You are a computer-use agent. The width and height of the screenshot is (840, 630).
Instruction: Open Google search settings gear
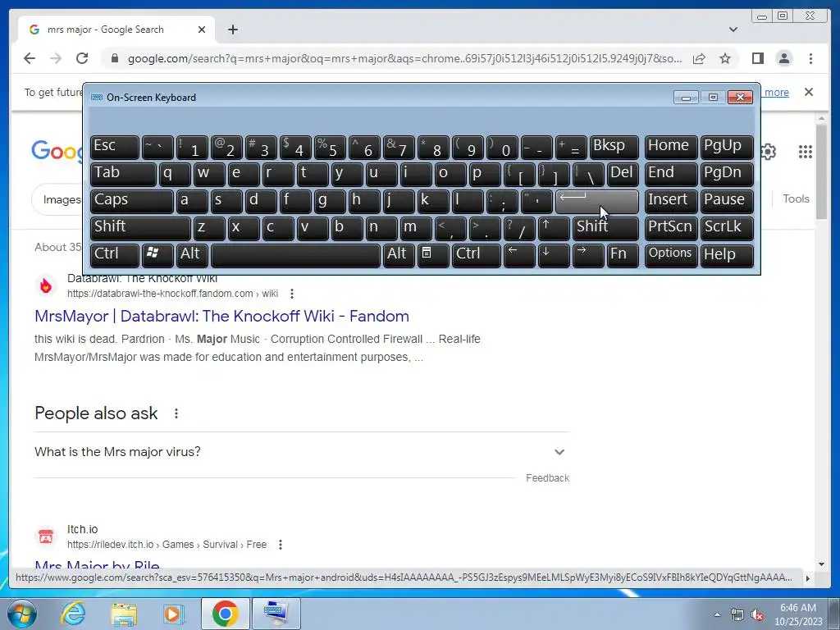tap(768, 152)
